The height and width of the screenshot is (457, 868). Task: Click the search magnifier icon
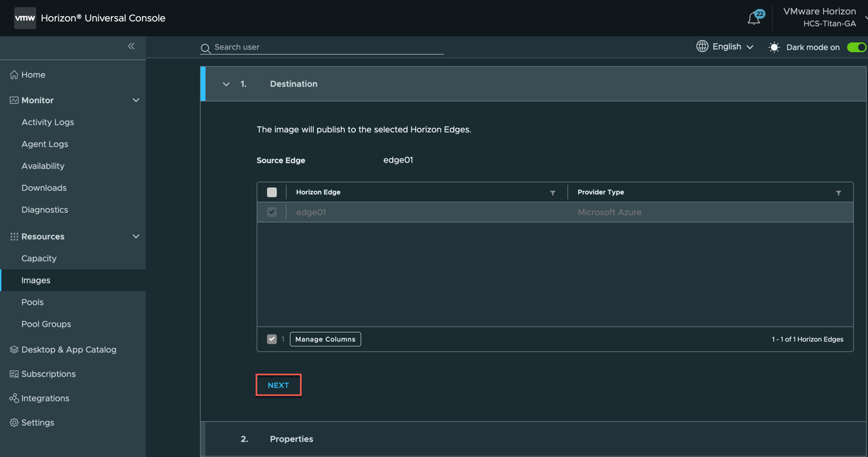click(x=206, y=48)
